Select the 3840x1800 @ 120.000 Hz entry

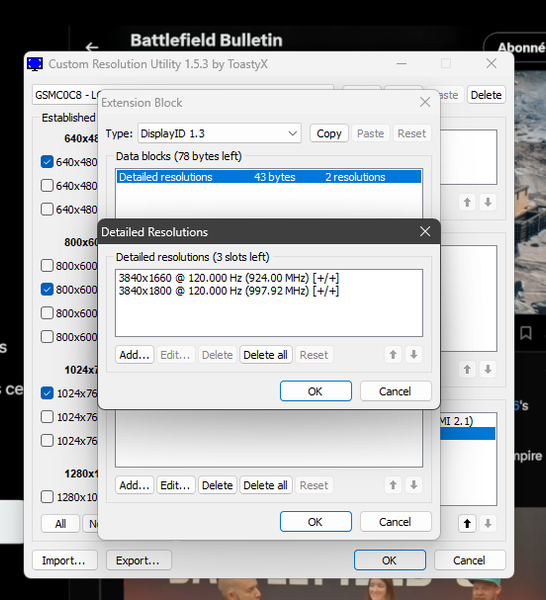click(229, 291)
